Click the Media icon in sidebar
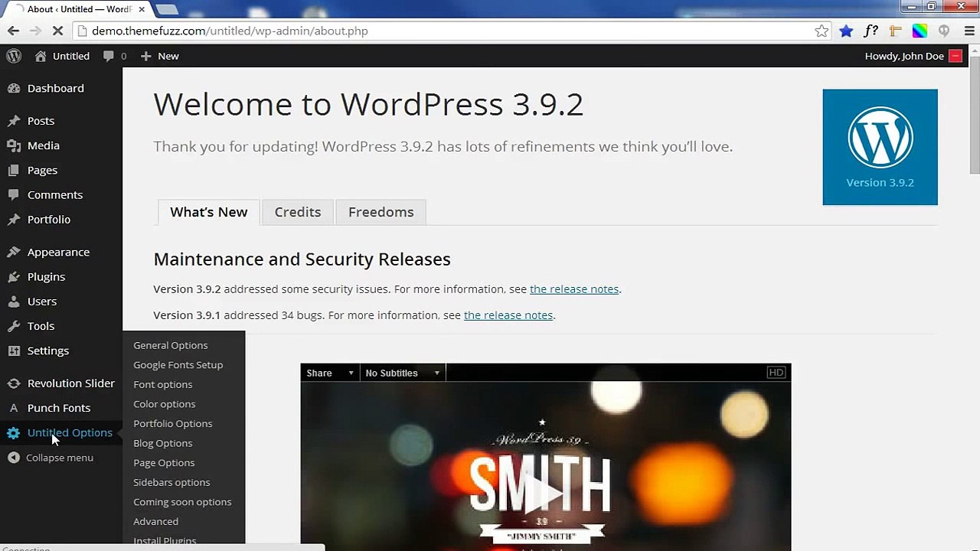 14,145
